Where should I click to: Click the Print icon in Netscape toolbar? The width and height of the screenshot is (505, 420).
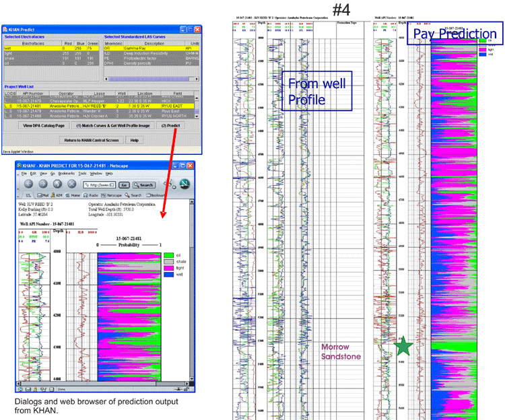click(168, 184)
